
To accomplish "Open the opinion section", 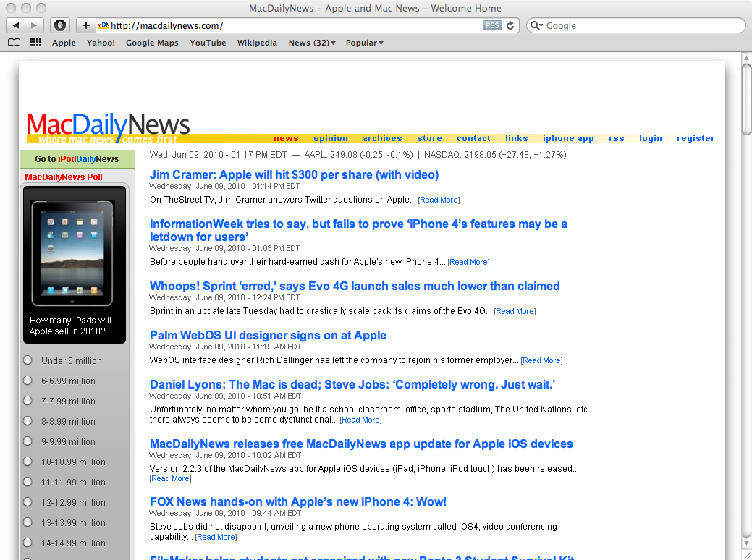I will tap(331, 138).
